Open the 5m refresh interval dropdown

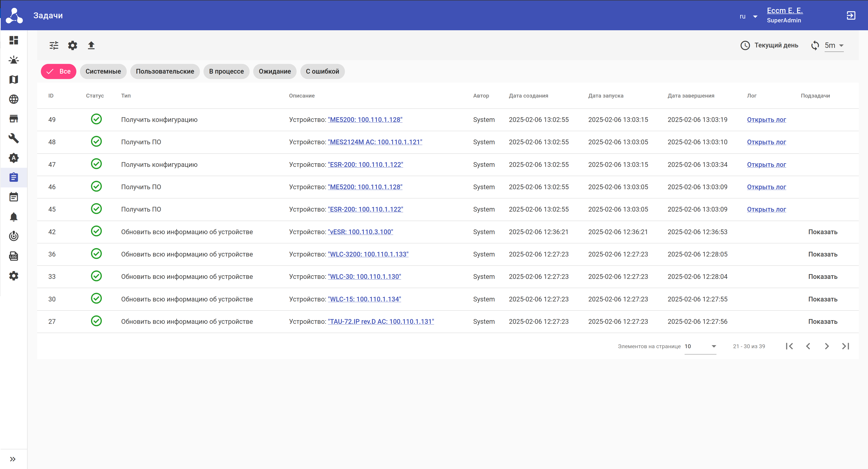click(834, 45)
